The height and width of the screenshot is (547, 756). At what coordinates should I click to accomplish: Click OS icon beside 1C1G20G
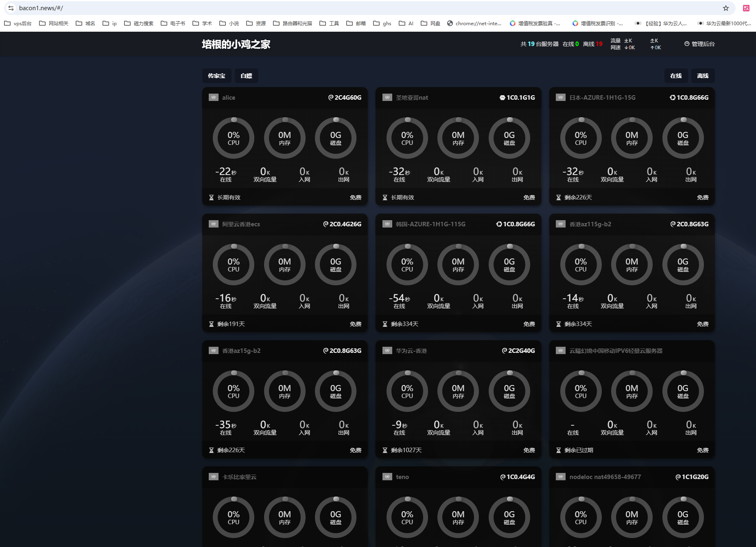pos(678,477)
